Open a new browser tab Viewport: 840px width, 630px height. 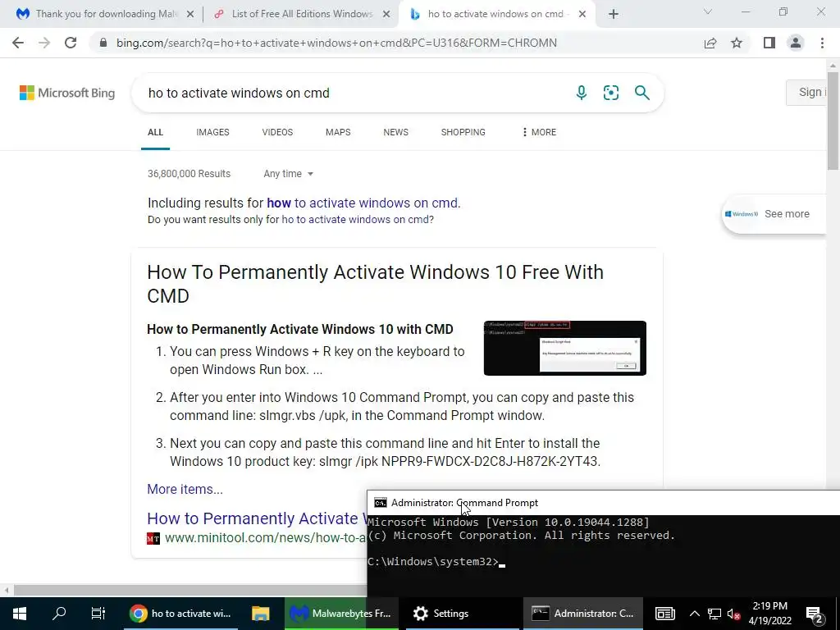pos(614,14)
